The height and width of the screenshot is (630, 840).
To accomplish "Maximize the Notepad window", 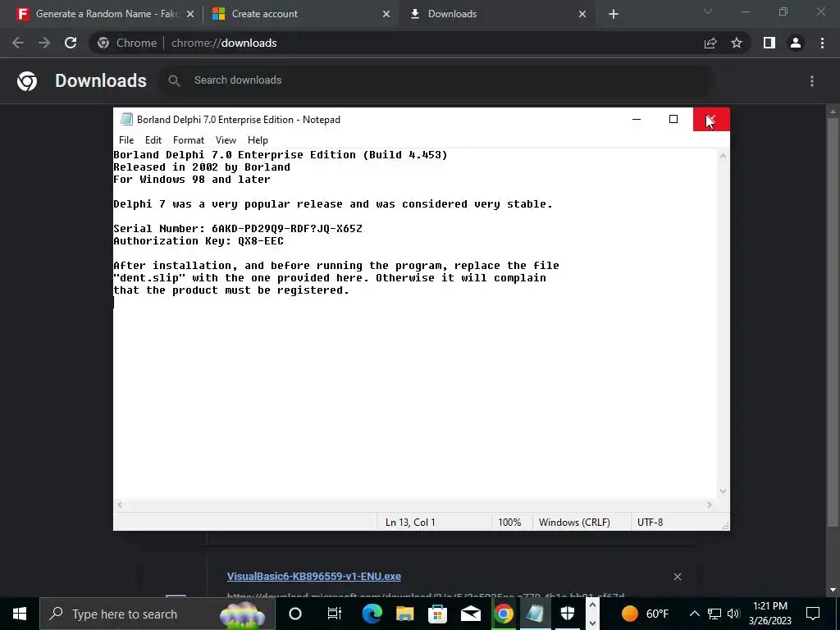I will tap(673, 119).
